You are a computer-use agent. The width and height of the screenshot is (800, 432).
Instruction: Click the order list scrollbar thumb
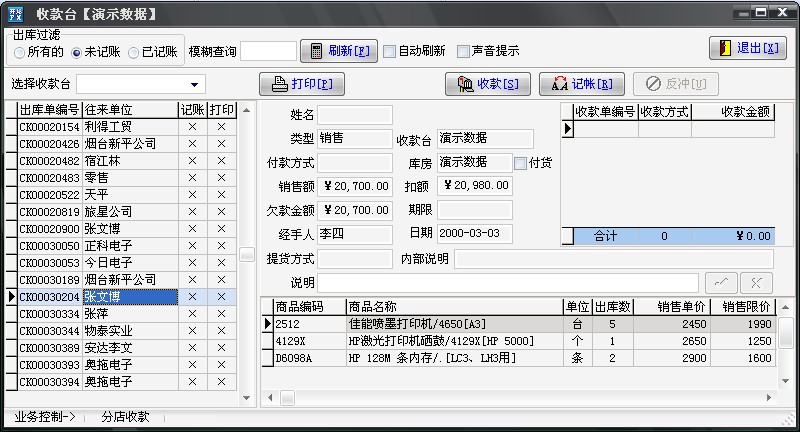247,255
